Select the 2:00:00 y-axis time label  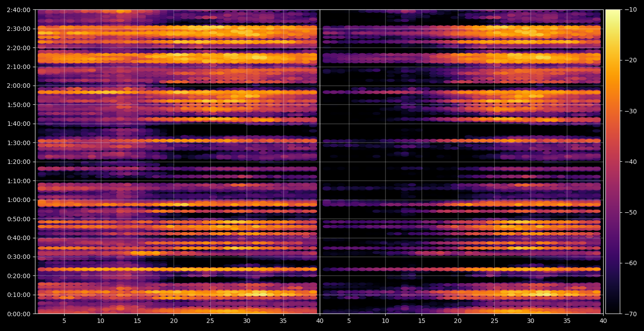tap(19, 86)
